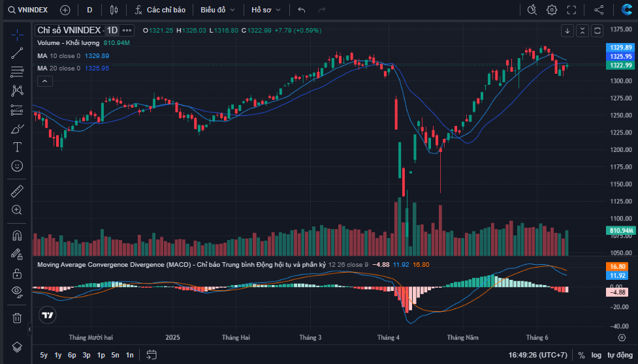638x364 pixels.
Task: Toggle stay in drawing mode pencil-lock
Action: pos(17,254)
